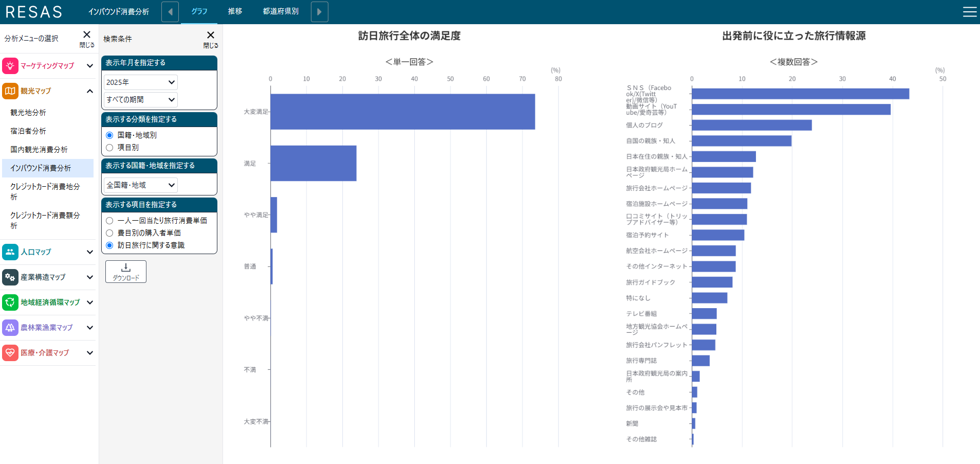Open the hamburger menu icon
Viewport: 980px width, 464px height.
pyautogui.click(x=969, y=12)
